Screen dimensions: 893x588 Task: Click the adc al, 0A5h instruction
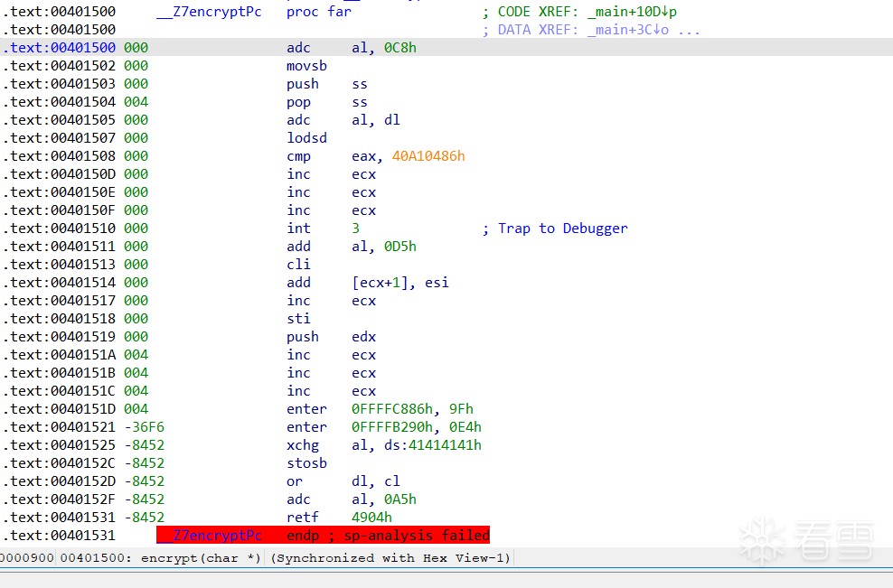pyautogui.click(x=352, y=499)
